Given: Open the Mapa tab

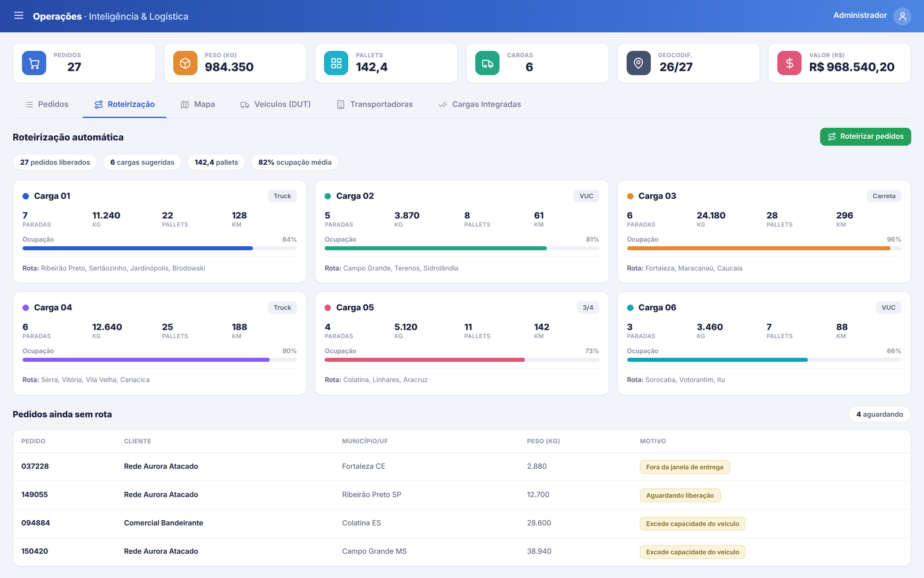Looking at the screenshot, I should click(198, 105).
